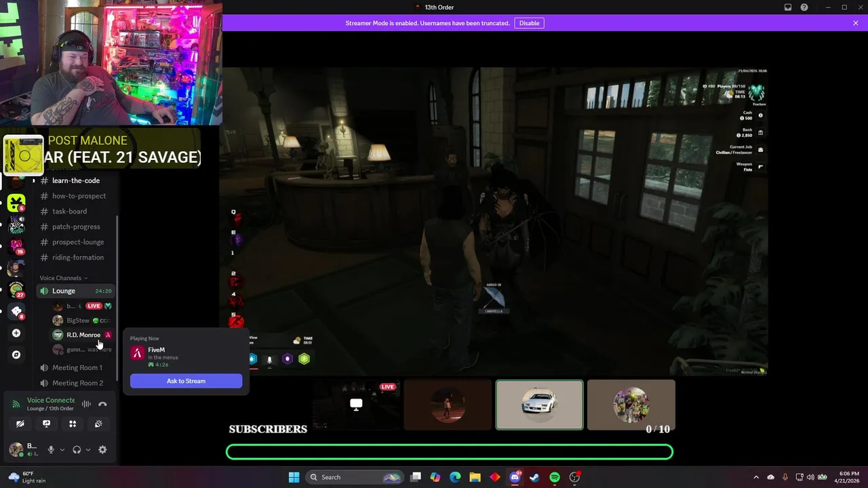Image resolution: width=868 pixels, height=488 pixels.
Task: Click the taskbar Search box
Action: click(x=353, y=477)
